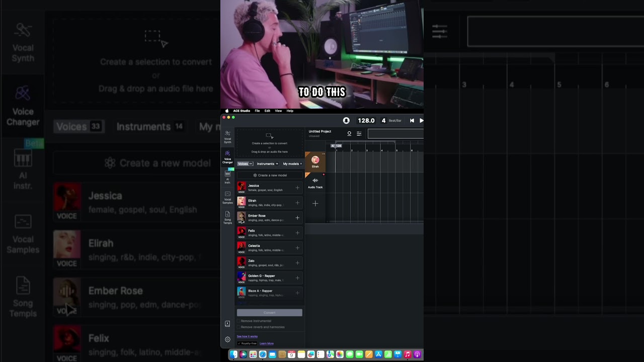Click the 4/ 128 tempo marker on ruler

click(x=337, y=146)
